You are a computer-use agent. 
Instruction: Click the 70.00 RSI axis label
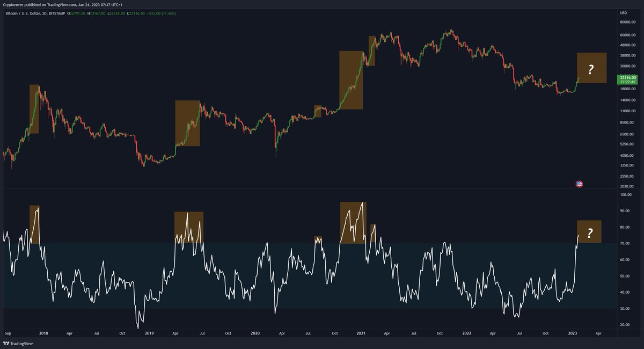click(625, 243)
